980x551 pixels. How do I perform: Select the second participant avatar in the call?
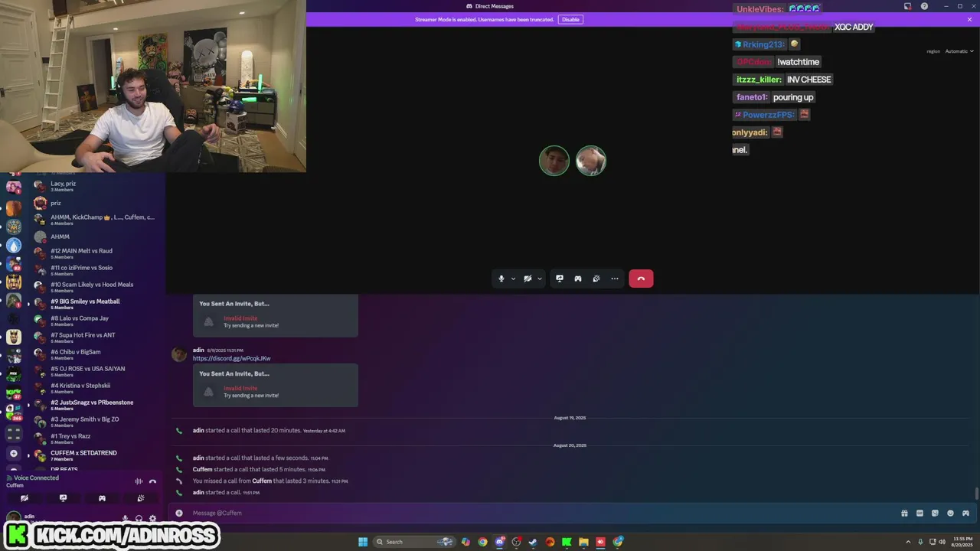[591, 161]
